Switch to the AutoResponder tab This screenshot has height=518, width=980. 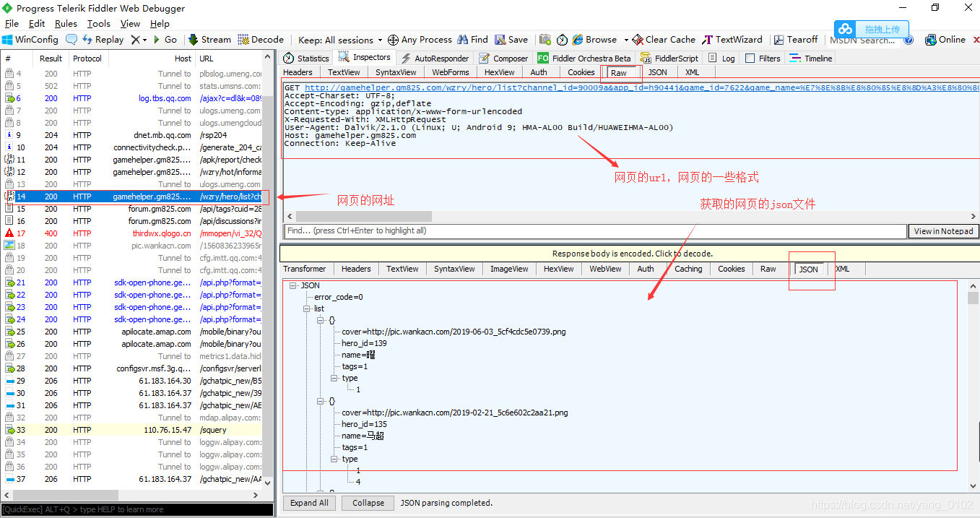coord(435,59)
